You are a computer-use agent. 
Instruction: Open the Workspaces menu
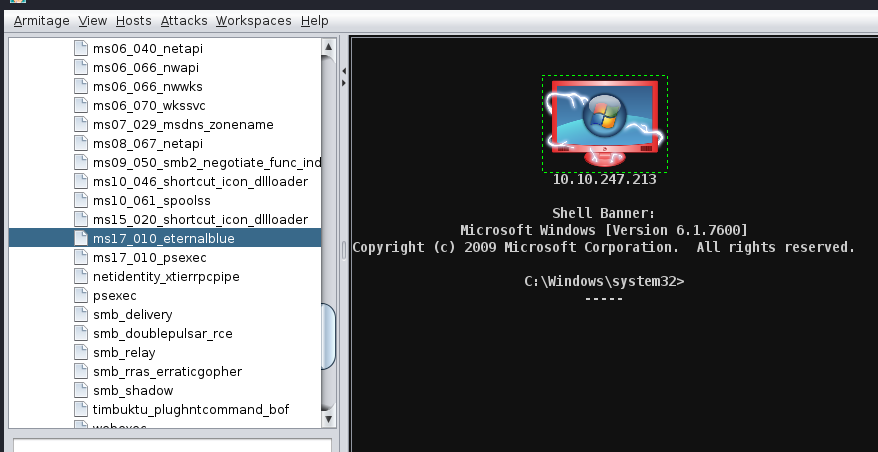click(253, 20)
